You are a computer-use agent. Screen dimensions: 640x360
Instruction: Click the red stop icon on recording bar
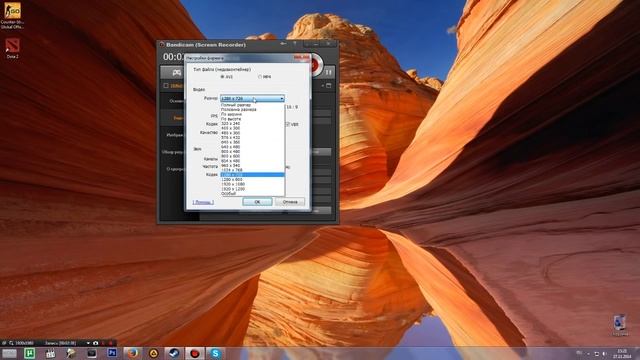111,343
